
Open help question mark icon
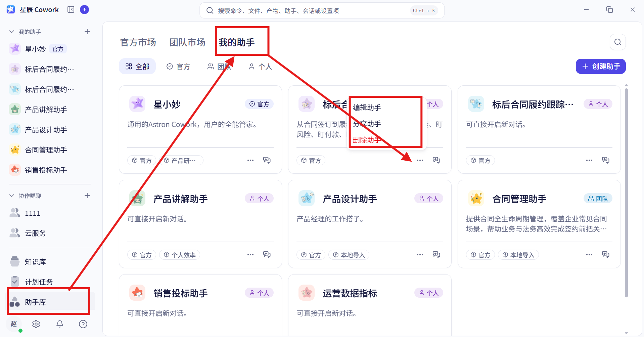[83, 324]
